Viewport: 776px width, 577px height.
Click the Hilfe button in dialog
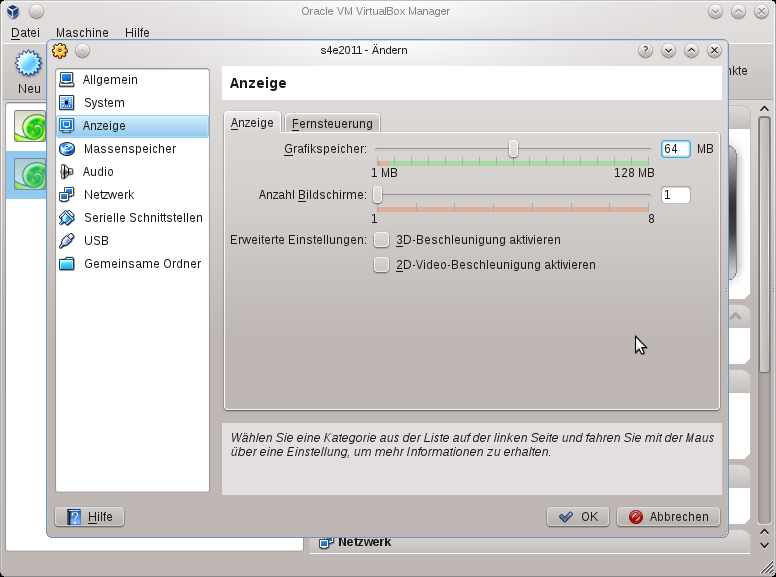[90, 517]
